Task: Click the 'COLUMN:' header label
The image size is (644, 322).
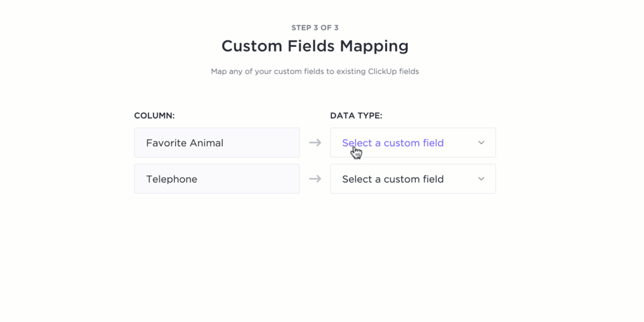Action: coord(154,115)
